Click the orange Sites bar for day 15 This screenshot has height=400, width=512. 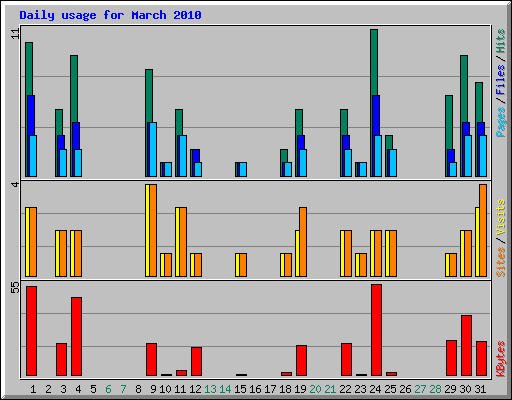243,265
